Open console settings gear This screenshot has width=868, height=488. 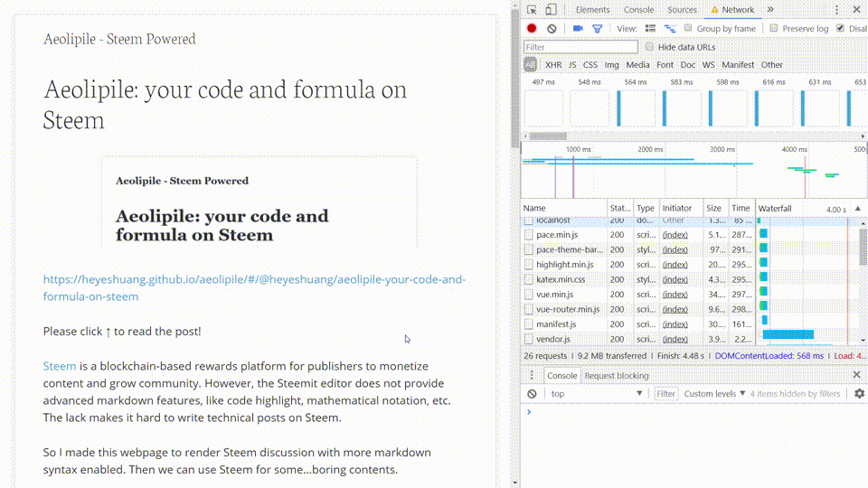click(859, 393)
